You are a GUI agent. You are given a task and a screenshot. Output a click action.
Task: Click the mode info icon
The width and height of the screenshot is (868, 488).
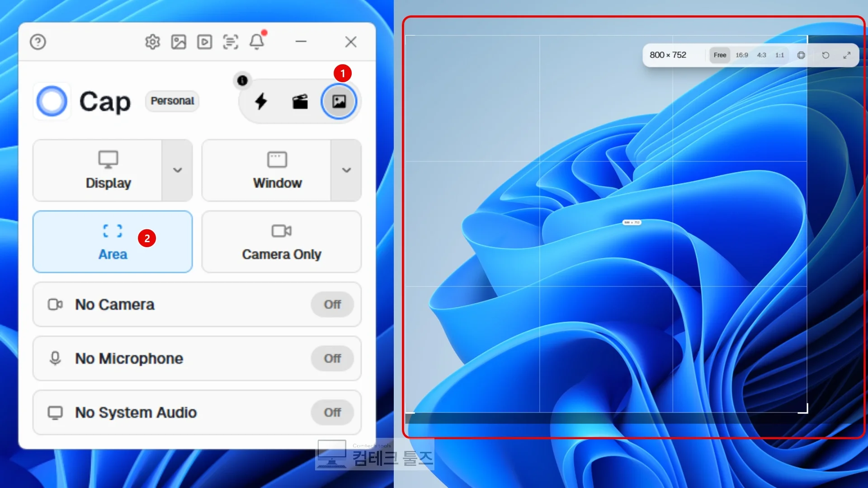click(x=242, y=80)
